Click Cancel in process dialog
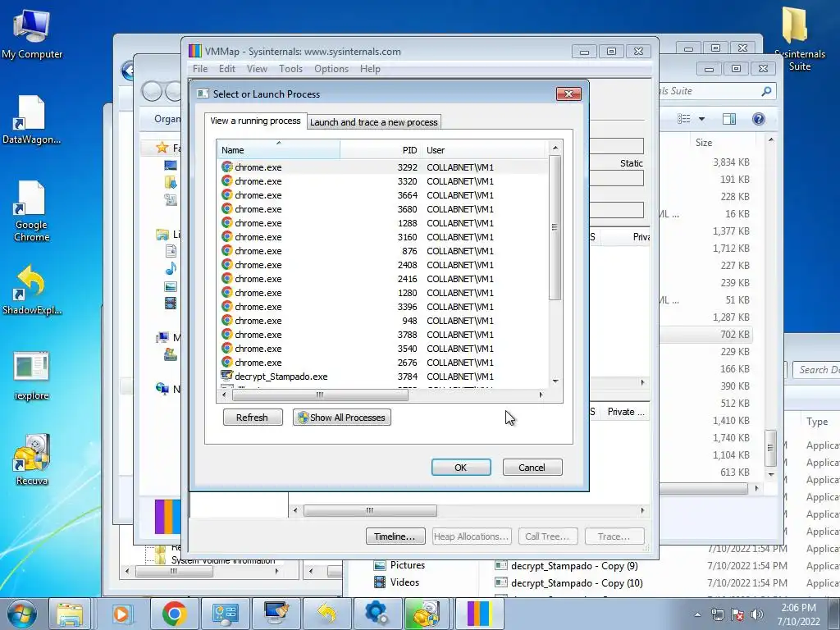 tap(532, 467)
